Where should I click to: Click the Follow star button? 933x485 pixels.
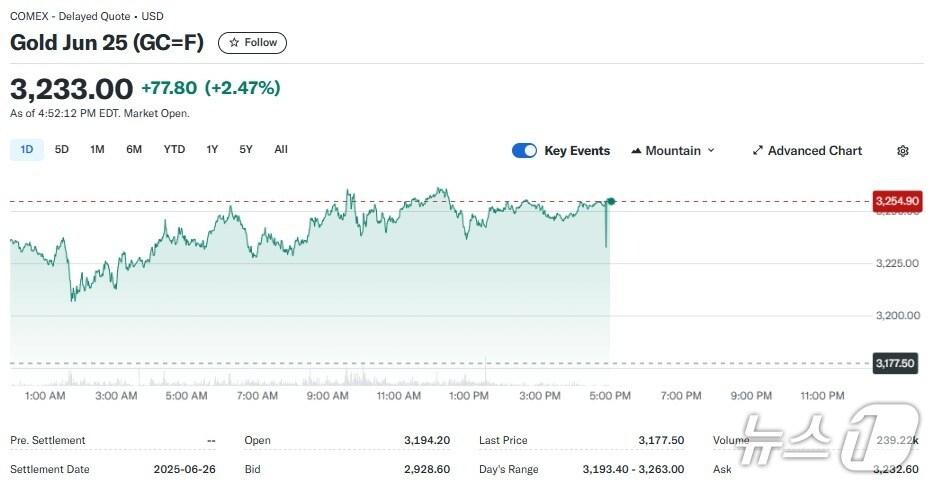252,43
